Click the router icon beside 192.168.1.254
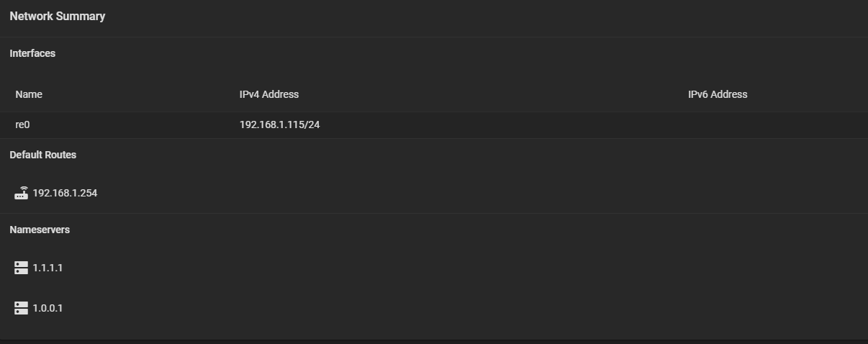The width and height of the screenshot is (868, 344). [22, 193]
